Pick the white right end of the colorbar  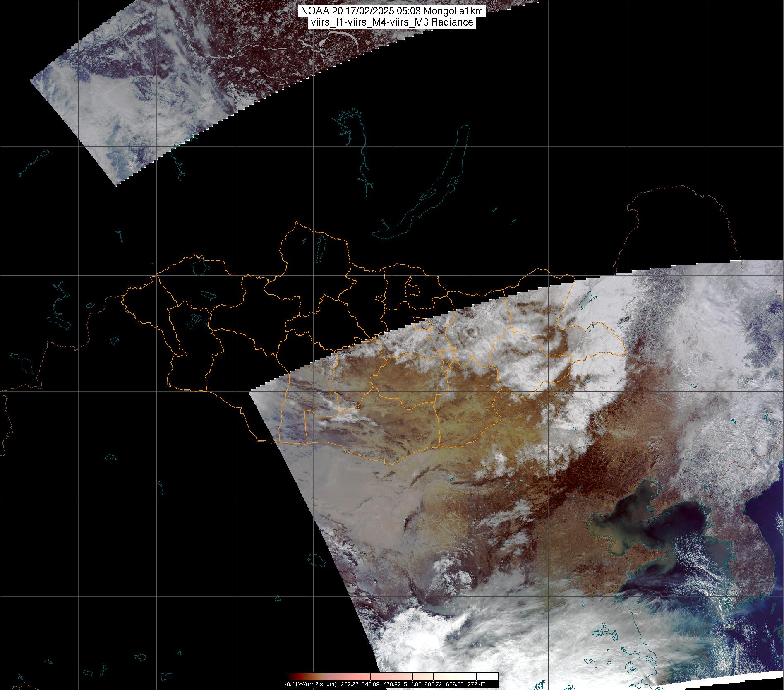click(x=486, y=677)
